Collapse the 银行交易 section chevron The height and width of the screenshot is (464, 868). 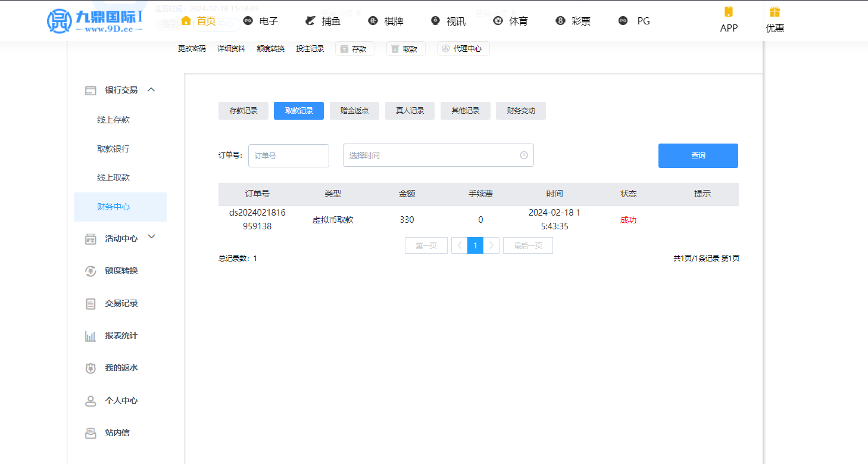[x=151, y=89]
